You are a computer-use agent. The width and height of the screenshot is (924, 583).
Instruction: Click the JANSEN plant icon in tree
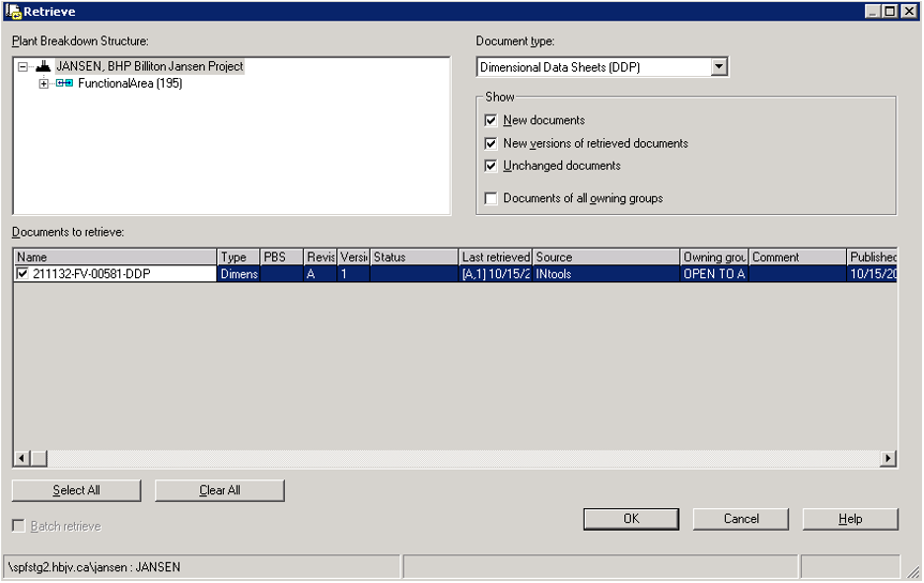point(43,67)
